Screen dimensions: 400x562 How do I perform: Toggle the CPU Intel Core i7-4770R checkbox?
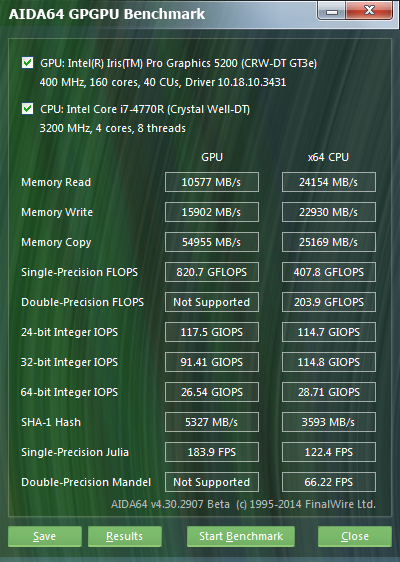(x=28, y=109)
